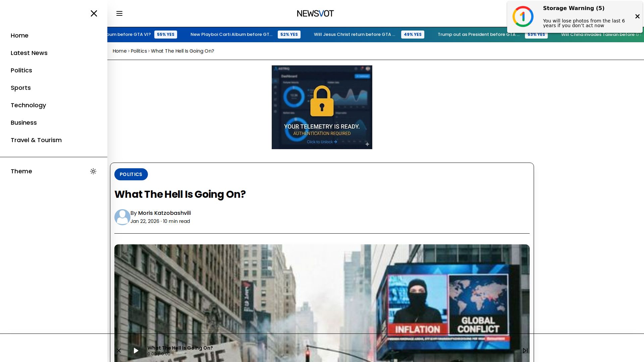644x362 pixels.
Task: Toggle the light/dark theme sun icon
Action: [93, 171]
